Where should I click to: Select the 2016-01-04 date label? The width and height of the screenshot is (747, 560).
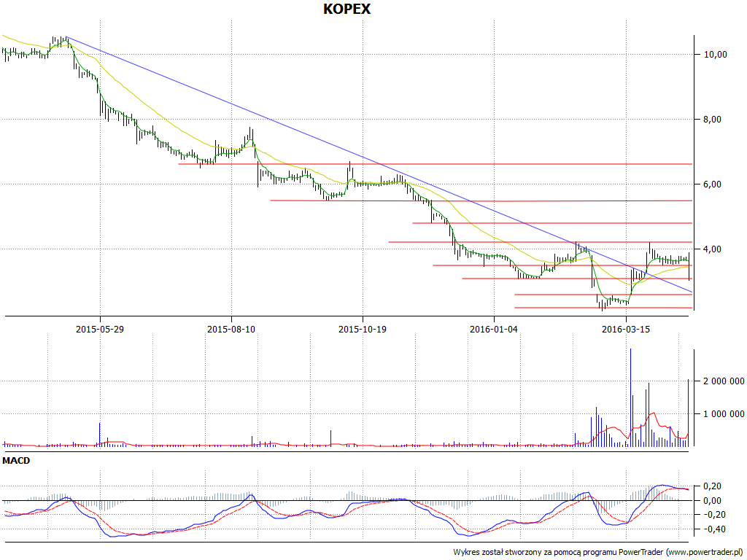pyautogui.click(x=494, y=329)
